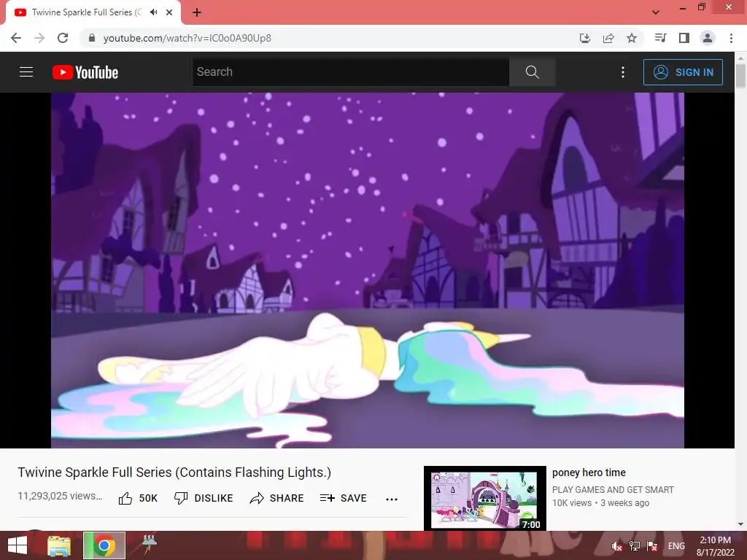This screenshot has height=560, width=747.
Task: Switch the ENG input language
Action: click(676, 546)
